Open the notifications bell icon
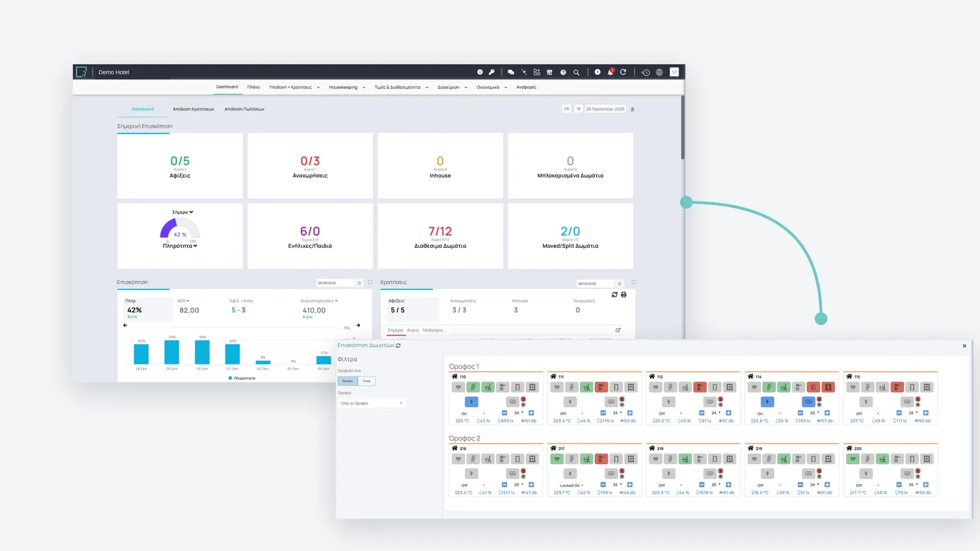This screenshot has width=980, height=551. 610,72
